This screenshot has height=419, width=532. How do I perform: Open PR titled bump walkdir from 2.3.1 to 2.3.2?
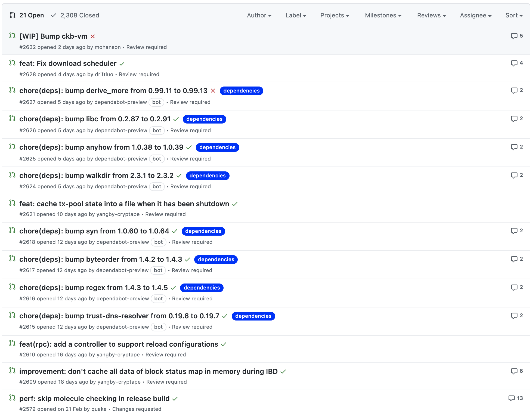[96, 175]
